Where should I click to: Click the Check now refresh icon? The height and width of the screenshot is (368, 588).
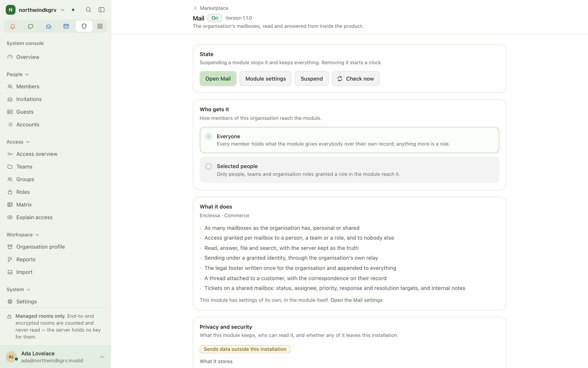pyautogui.click(x=340, y=79)
